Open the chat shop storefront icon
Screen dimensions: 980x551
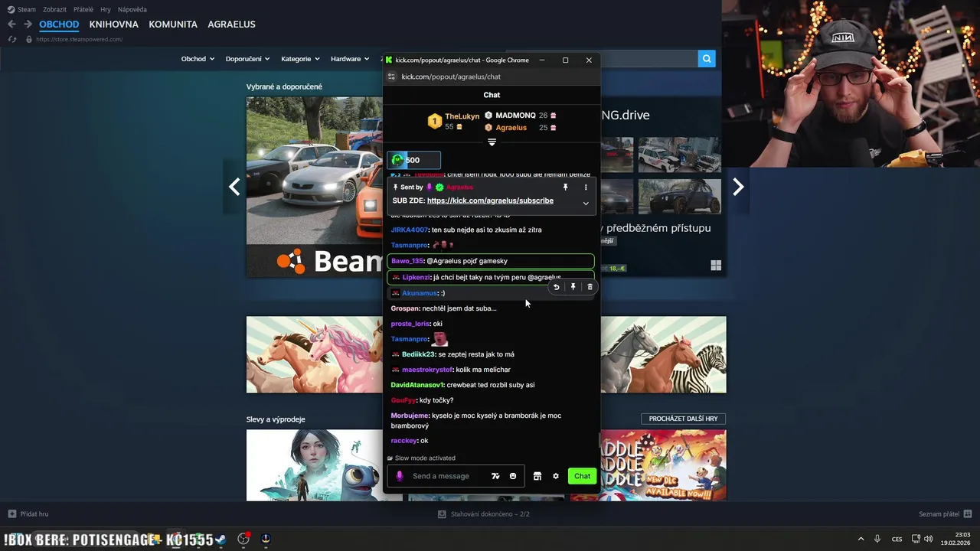pos(537,476)
